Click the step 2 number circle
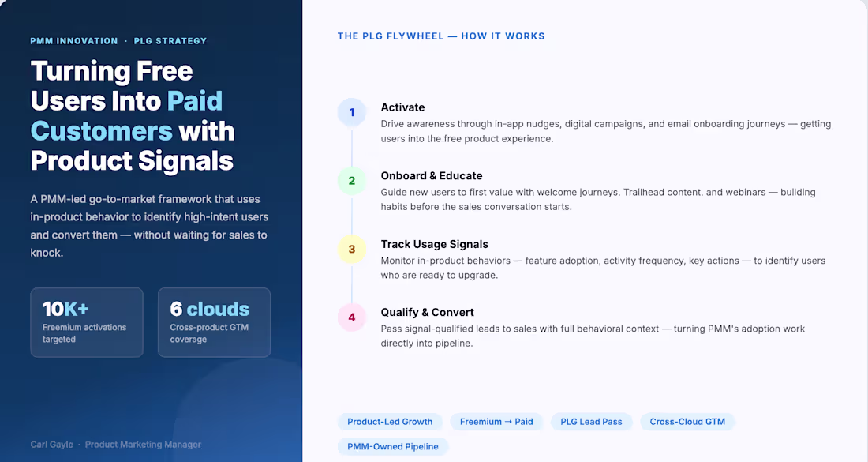Screen dimensions: 868x462 pos(351,181)
